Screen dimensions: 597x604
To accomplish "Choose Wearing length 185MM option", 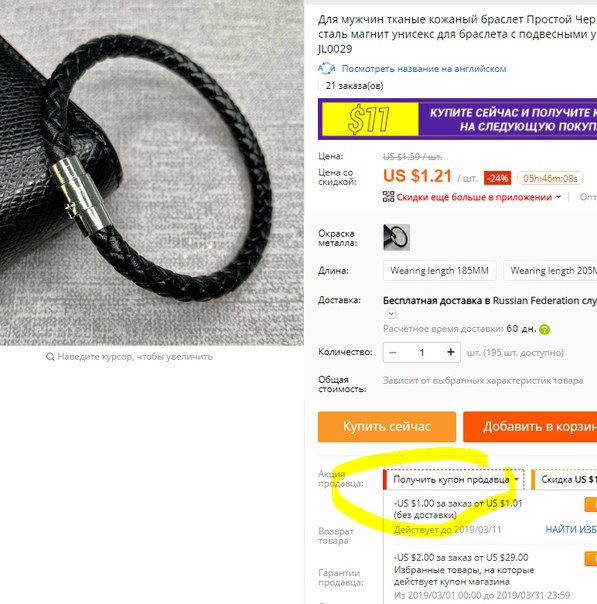I will coord(439,271).
